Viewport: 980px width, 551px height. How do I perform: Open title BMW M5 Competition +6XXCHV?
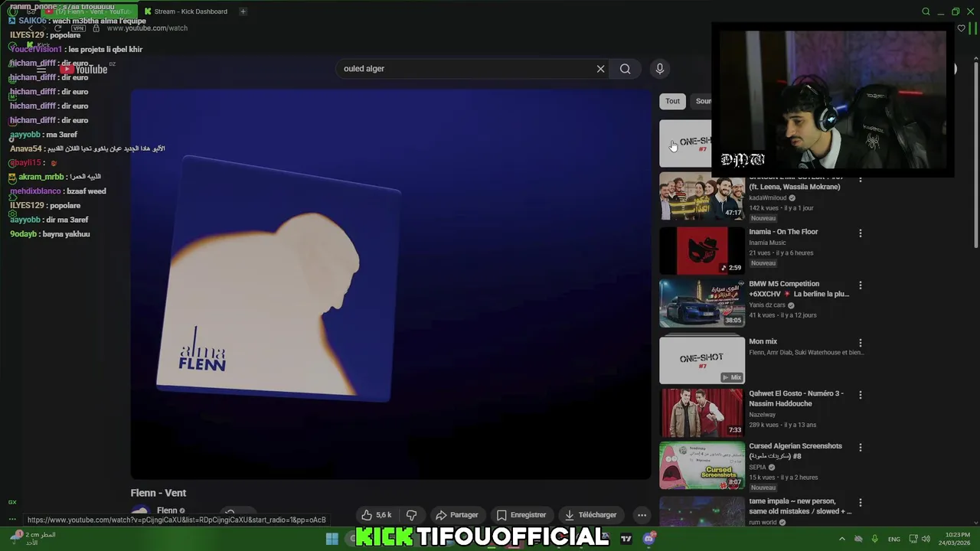[799, 289]
